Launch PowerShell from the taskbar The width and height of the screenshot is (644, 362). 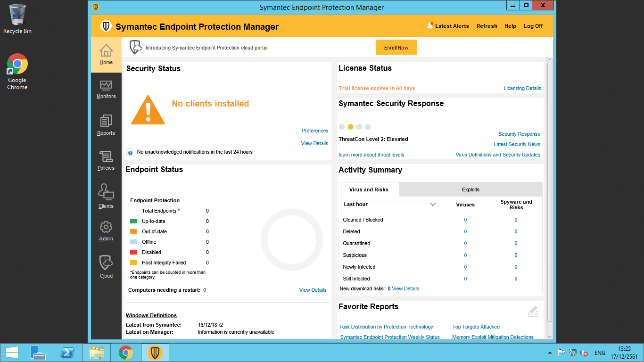[68, 353]
